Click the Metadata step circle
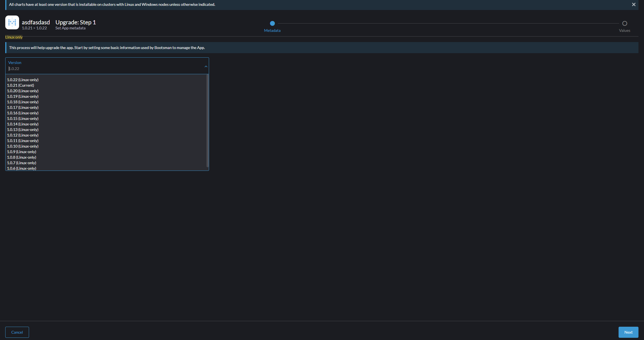 pos(272,24)
